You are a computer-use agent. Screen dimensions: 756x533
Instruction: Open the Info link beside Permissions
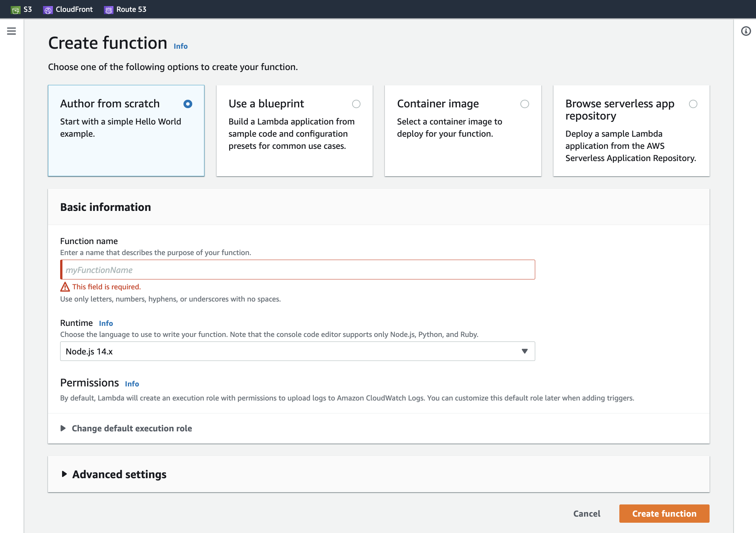132,384
